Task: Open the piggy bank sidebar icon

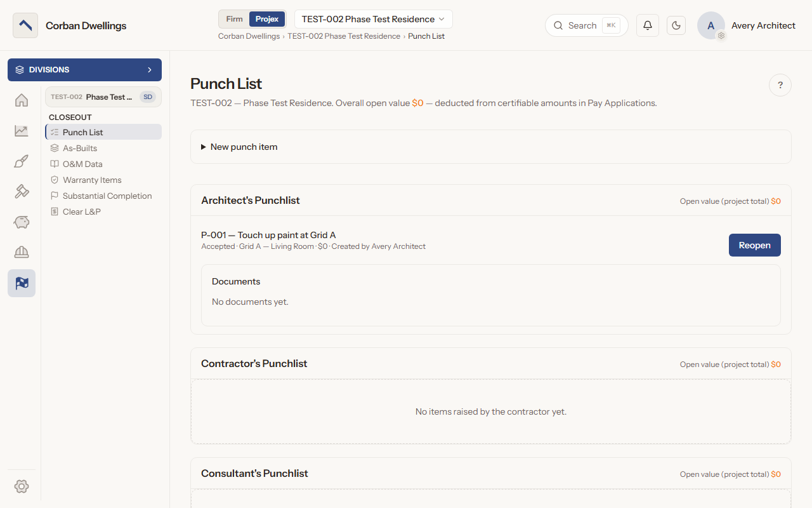Action: [22, 222]
